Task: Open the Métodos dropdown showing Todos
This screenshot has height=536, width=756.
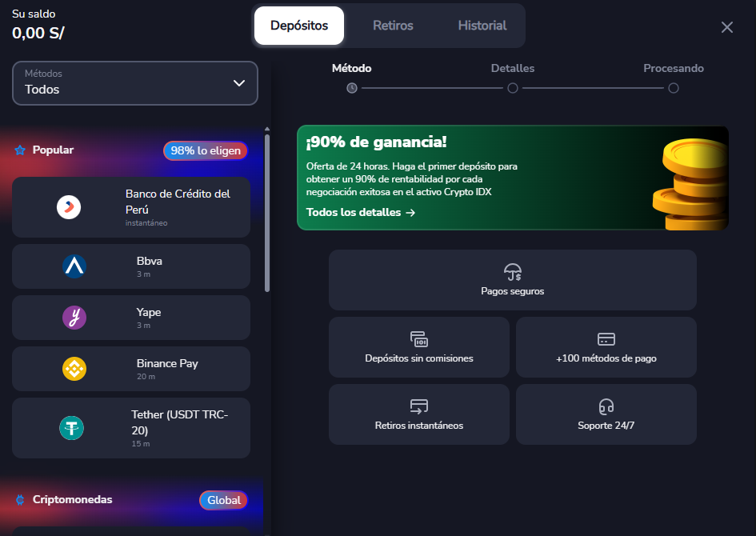Action: (x=135, y=83)
